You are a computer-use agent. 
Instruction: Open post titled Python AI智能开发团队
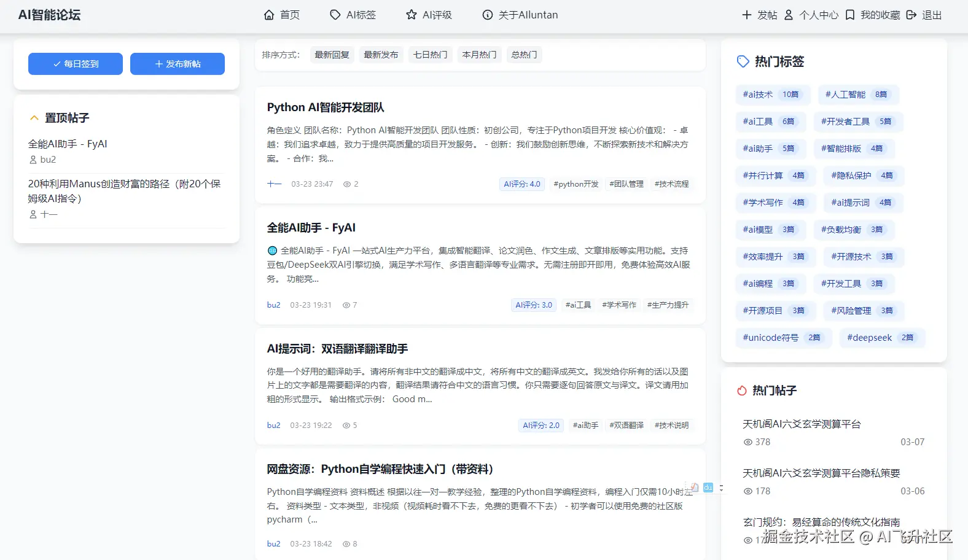click(326, 107)
